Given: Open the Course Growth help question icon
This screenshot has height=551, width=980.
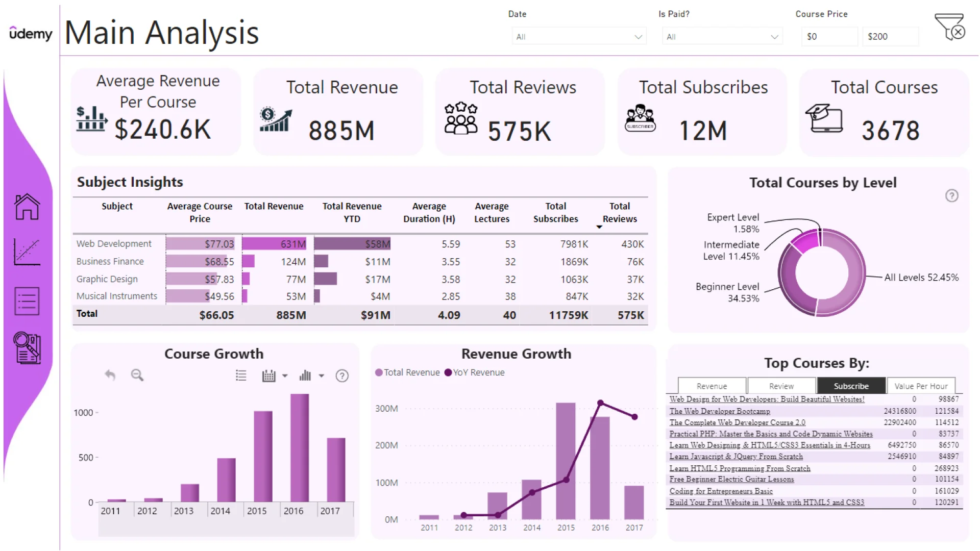Looking at the screenshot, I should [x=342, y=376].
